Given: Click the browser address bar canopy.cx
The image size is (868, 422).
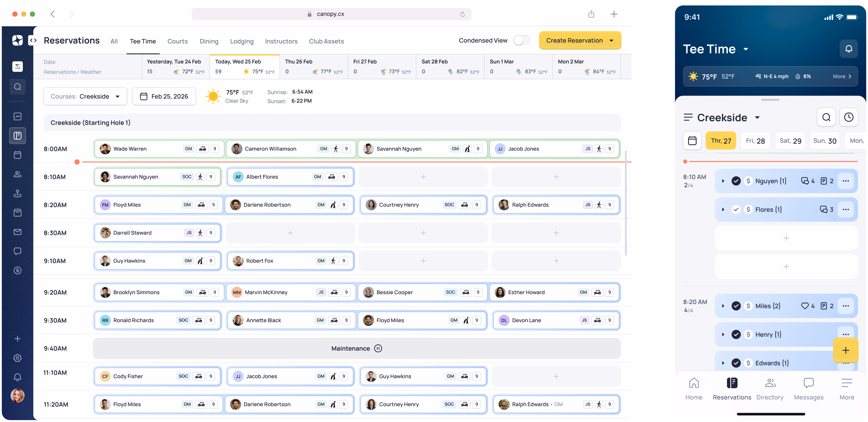Looking at the screenshot, I should pos(331,14).
